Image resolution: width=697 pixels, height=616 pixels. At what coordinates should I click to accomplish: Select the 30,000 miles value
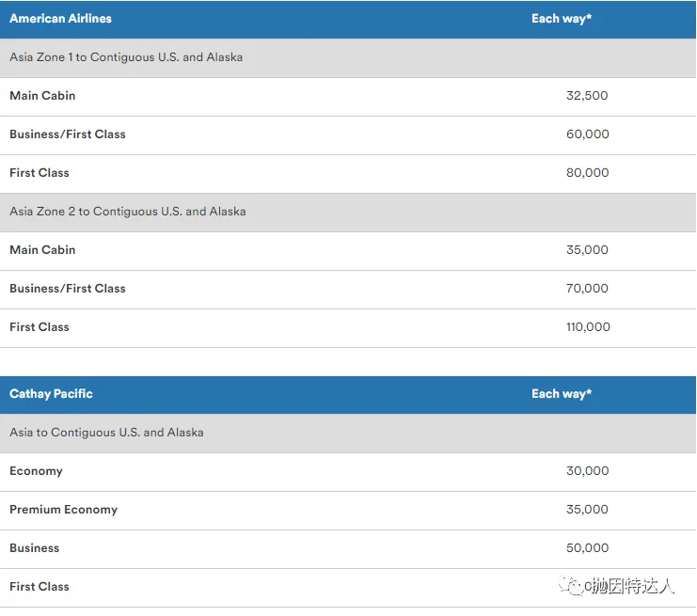[x=587, y=471]
